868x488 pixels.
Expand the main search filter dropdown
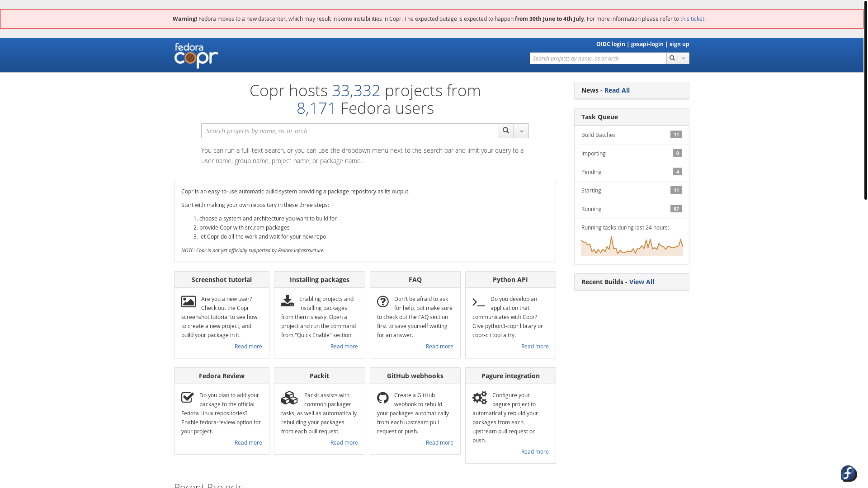click(x=521, y=131)
